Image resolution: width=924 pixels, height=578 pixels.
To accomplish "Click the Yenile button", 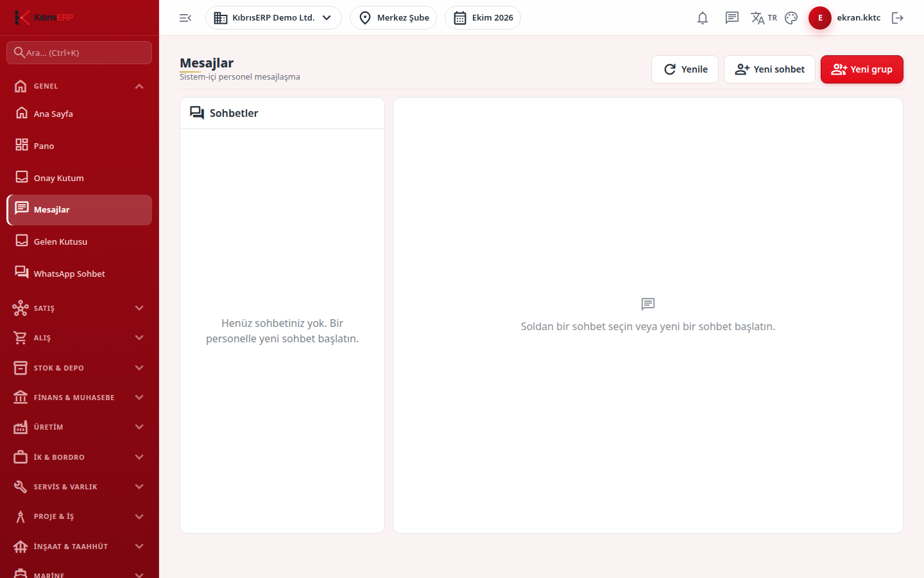I will click(685, 69).
